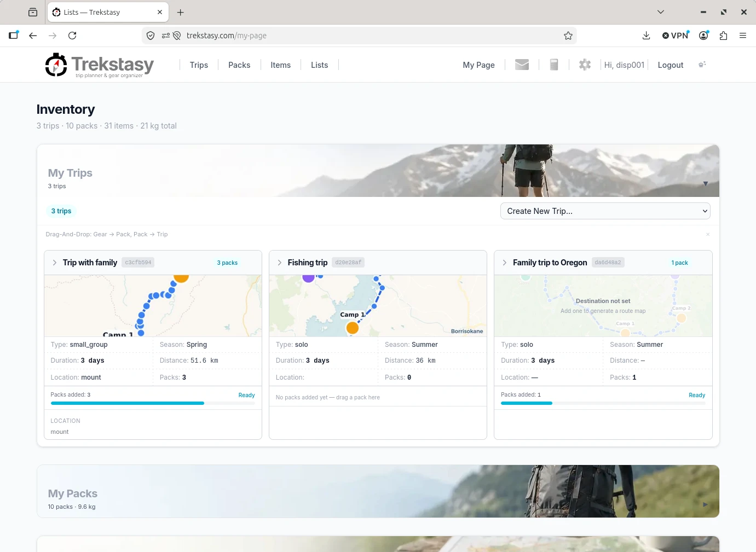
Task: Bookmark this page with star icon
Action: click(568, 36)
